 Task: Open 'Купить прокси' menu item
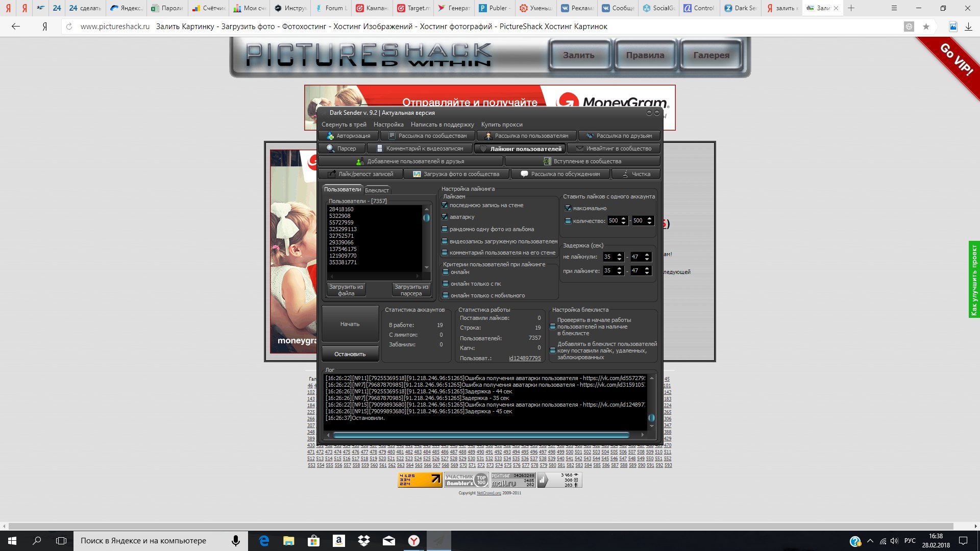pyautogui.click(x=502, y=124)
